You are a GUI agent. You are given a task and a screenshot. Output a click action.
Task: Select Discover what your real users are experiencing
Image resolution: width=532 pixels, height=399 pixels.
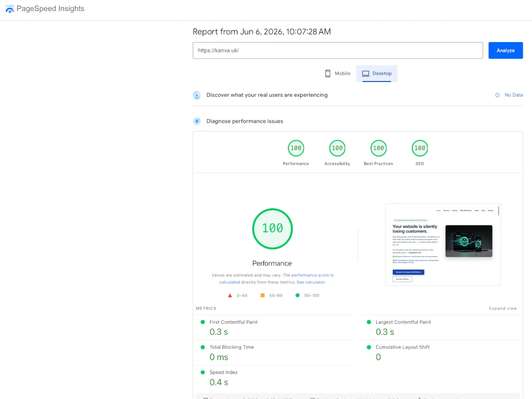267,95
